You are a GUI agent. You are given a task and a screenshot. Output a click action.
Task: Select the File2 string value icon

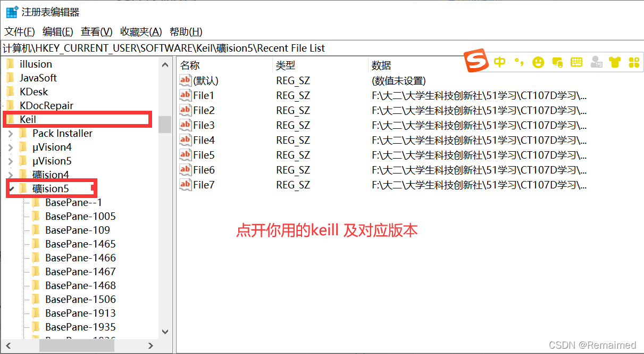coord(185,110)
